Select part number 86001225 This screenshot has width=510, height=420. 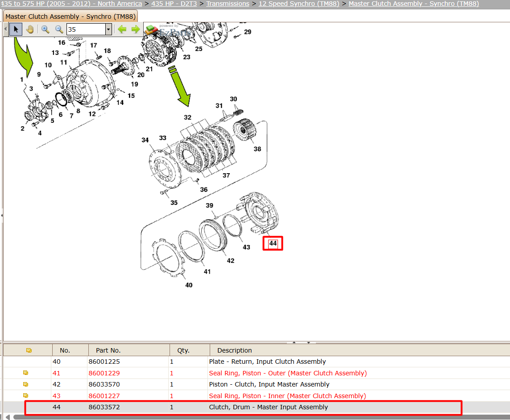(x=104, y=362)
